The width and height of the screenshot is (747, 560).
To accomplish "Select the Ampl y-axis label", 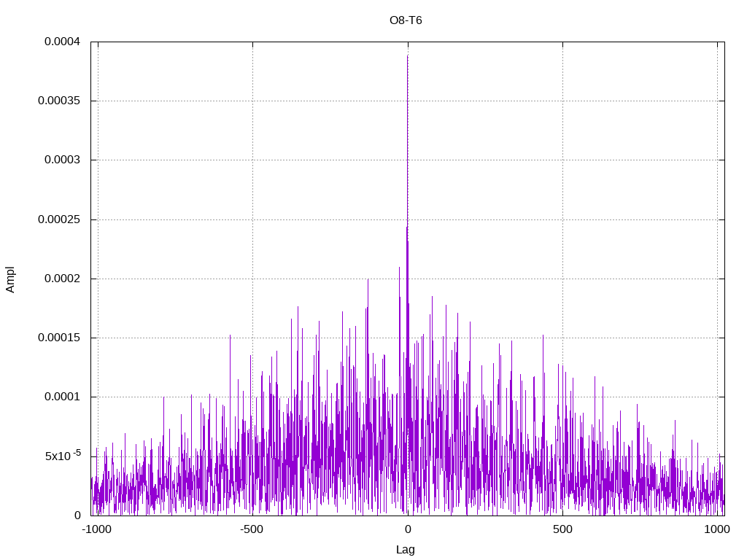I will pos(10,279).
